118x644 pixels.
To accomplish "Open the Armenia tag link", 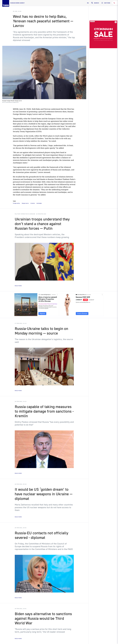I will pos(33,203).
